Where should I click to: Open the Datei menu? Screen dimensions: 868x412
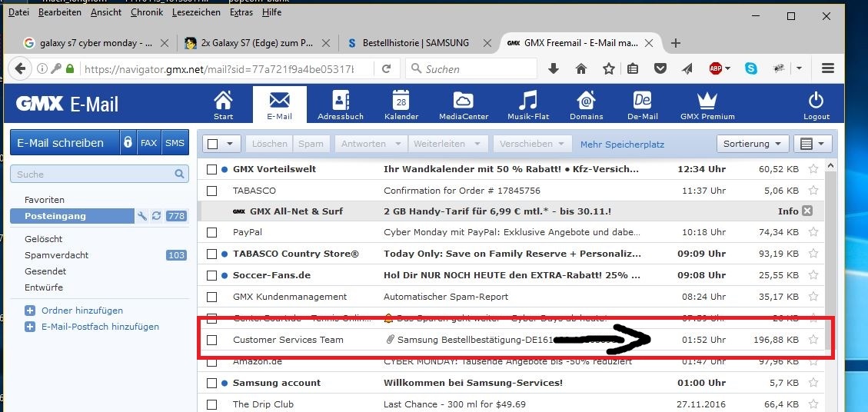(18, 12)
